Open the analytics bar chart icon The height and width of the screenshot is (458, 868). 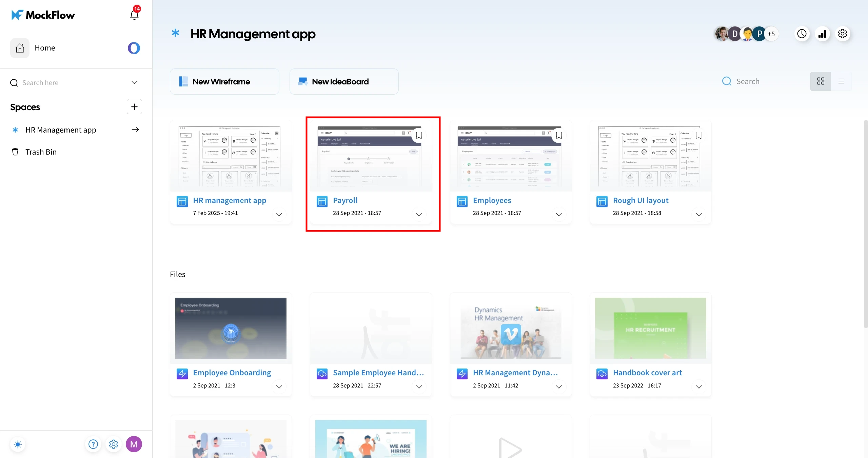822,34
